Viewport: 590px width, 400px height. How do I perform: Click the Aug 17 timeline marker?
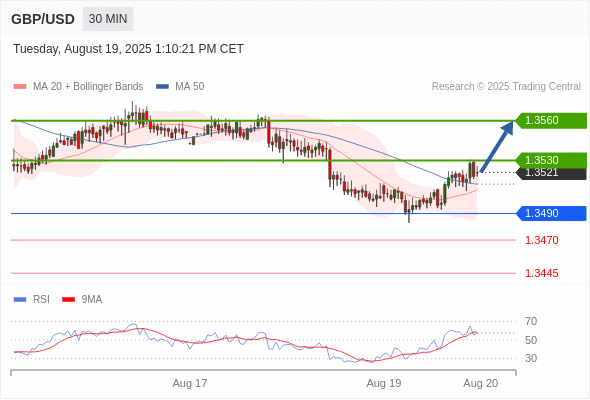(190, 383)
